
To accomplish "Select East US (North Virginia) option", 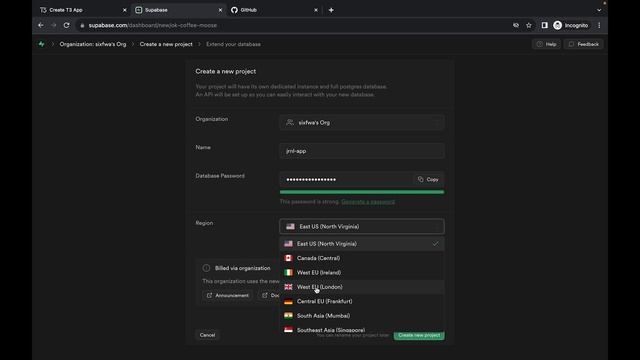I will (x=362, y=244).
